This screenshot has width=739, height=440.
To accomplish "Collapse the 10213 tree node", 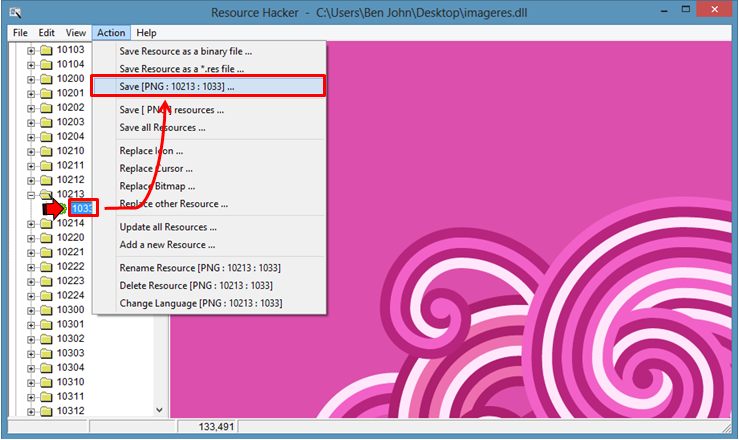I will (31, 194).
